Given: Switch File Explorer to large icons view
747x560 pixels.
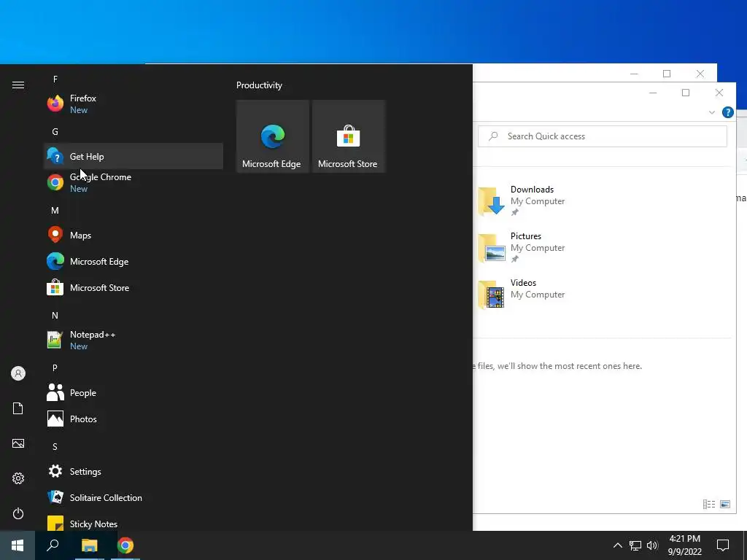Looking at the screenshot, I should pos(725,505).
